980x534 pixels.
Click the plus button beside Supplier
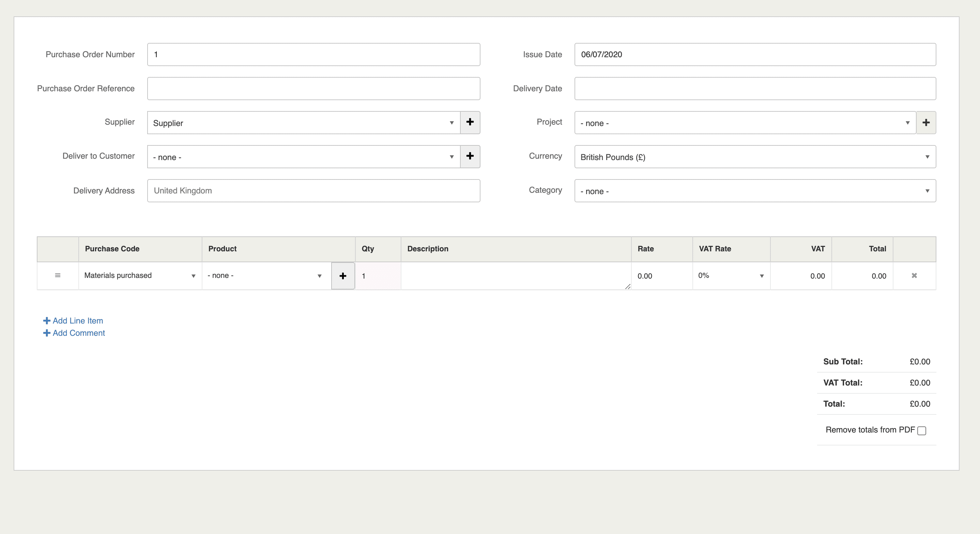pos(470,122)
